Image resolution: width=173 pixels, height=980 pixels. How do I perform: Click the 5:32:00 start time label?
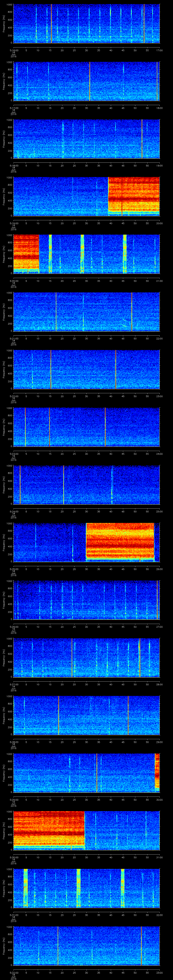pos(14,972)
